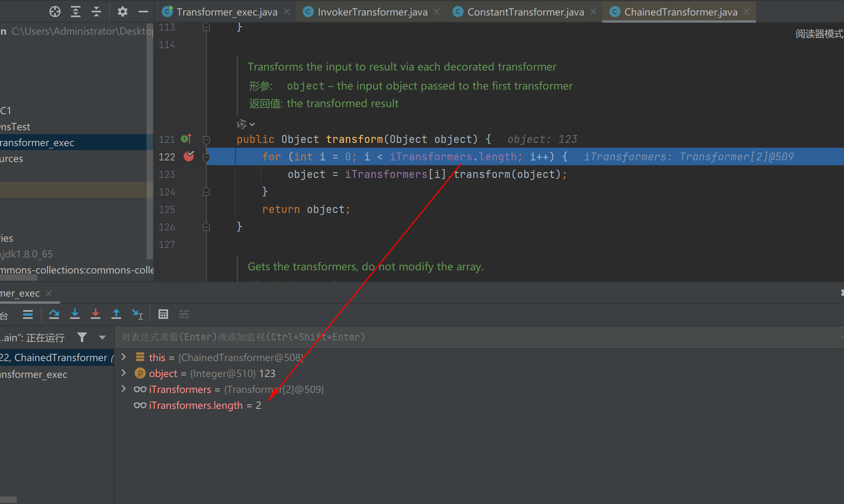
Task: Expand the 'object' Integer variable node
Action: 123,373
